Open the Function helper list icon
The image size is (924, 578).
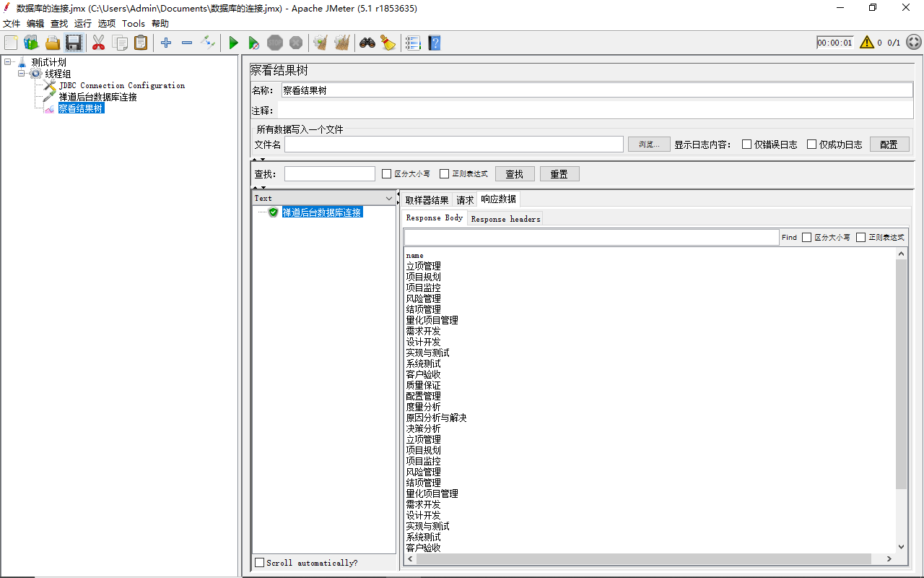coord(413,43)
